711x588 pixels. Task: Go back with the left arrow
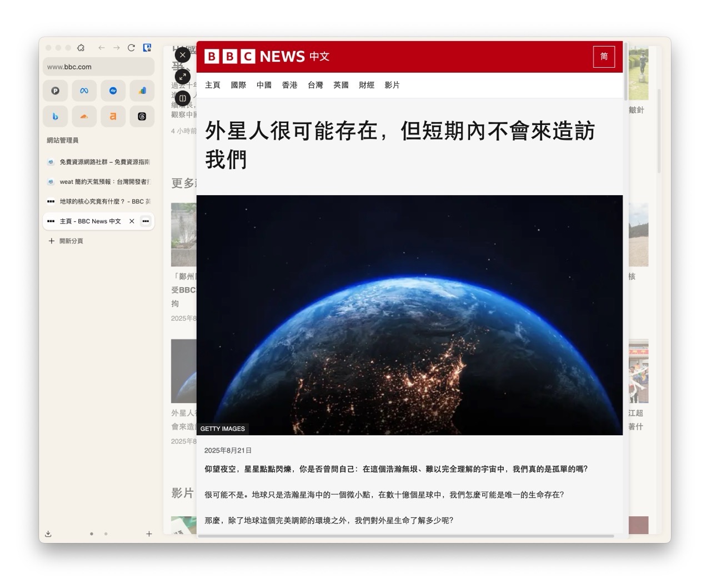[102, 48]
